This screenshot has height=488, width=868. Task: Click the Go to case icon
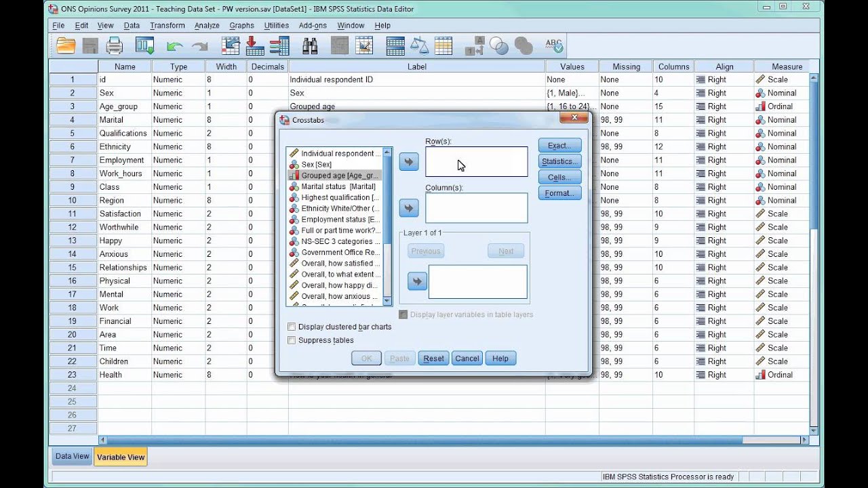click(x=231, y=46)
